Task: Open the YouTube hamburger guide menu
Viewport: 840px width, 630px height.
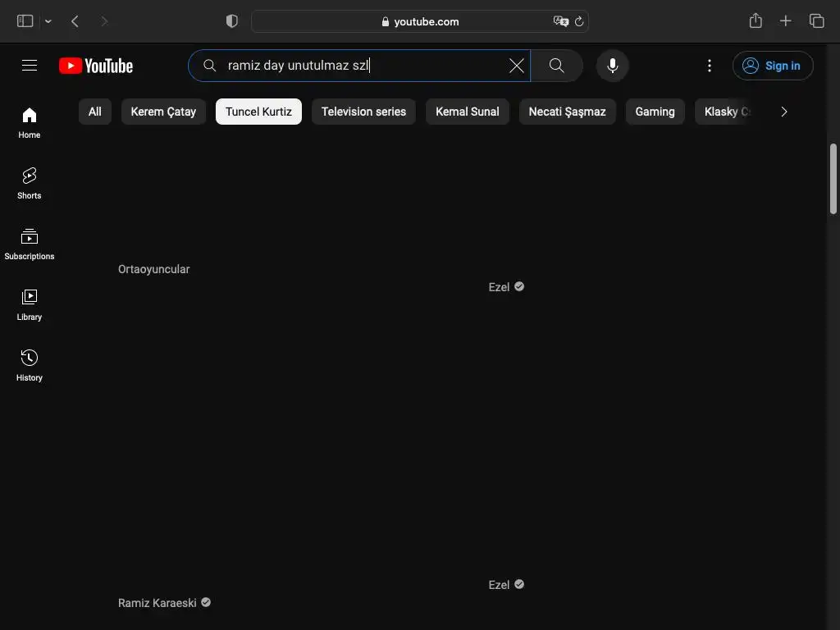Action: tap(30, 66)
